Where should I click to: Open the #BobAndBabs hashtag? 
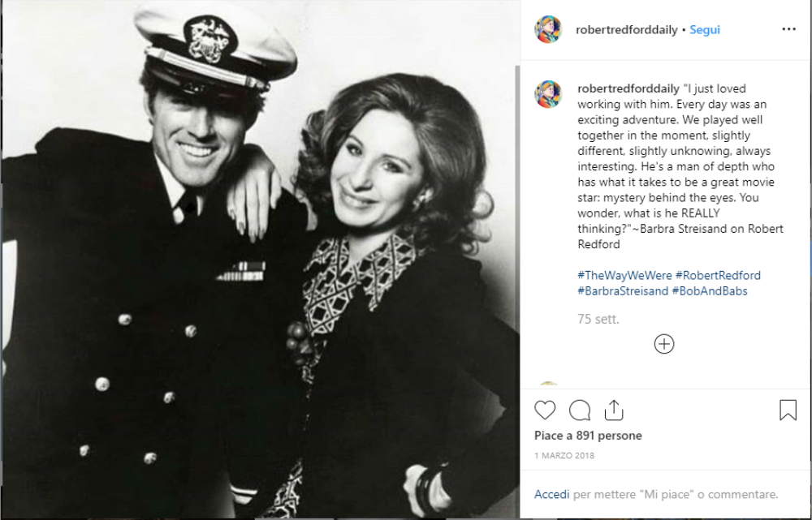(710, 290)
